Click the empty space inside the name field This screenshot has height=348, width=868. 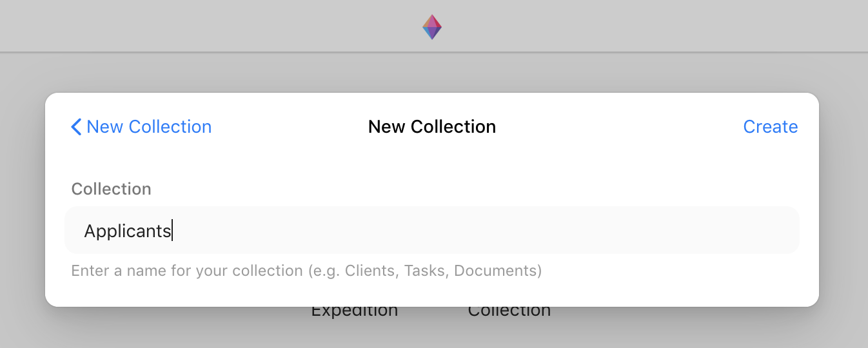(484, 230)
